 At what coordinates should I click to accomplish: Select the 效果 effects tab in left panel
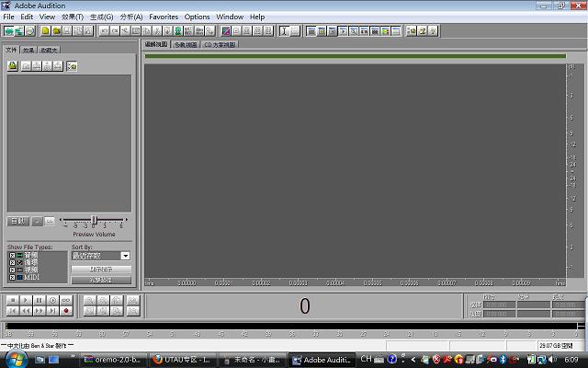(x=28, y=50)
